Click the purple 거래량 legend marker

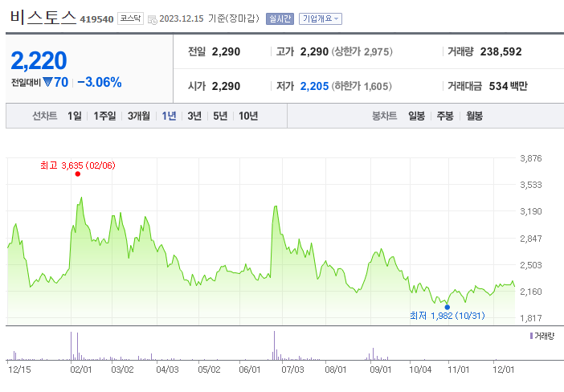(x=531, y=336)
